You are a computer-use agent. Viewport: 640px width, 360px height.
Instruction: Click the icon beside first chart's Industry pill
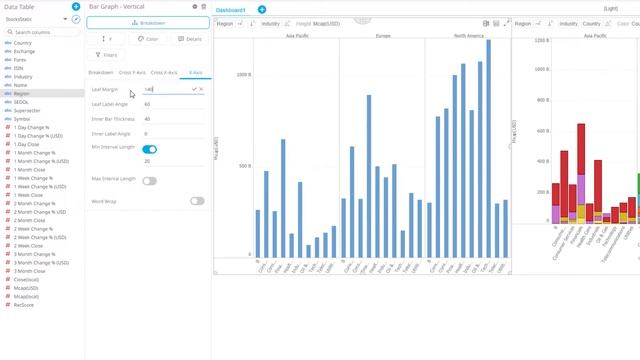(287, 24)
